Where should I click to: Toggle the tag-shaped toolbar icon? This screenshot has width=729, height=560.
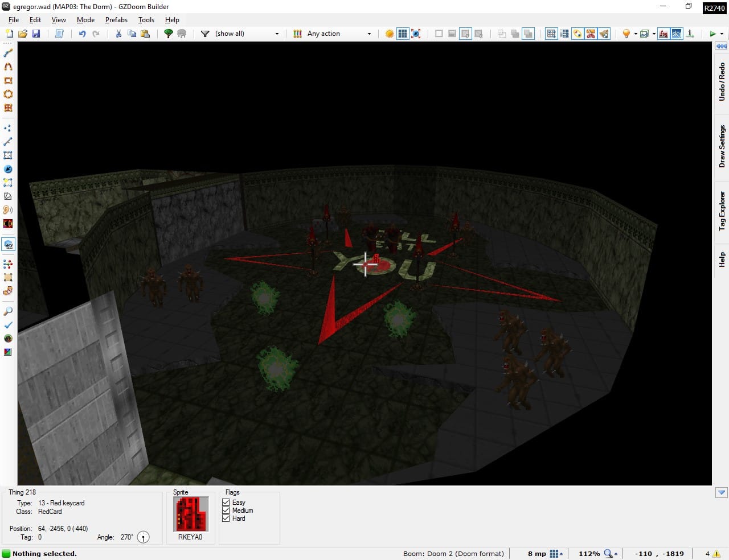tap(578, 34)
